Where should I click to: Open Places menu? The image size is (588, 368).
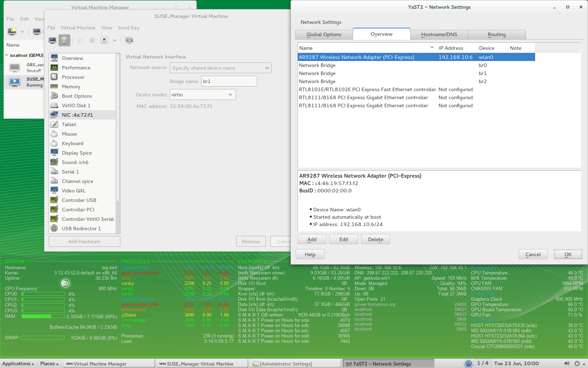tap(49, 363)
